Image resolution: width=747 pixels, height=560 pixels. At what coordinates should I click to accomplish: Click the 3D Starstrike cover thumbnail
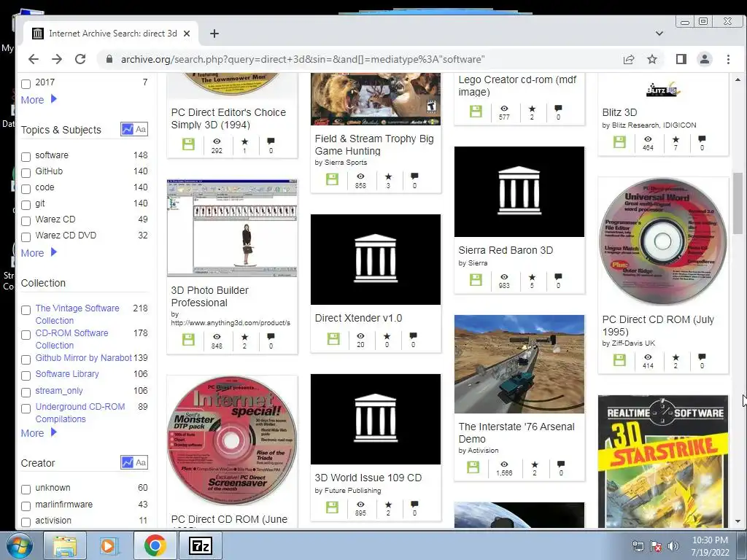tap(663, 461)
